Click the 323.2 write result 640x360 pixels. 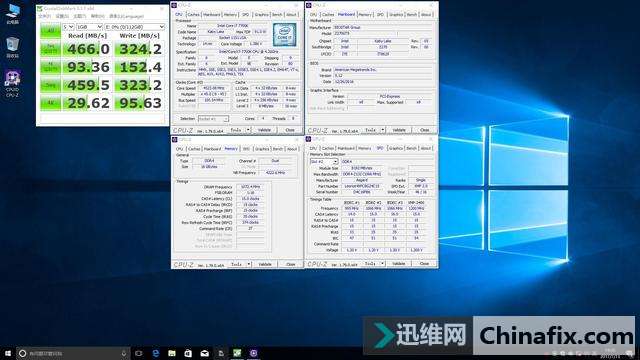[x=140, y=85]
